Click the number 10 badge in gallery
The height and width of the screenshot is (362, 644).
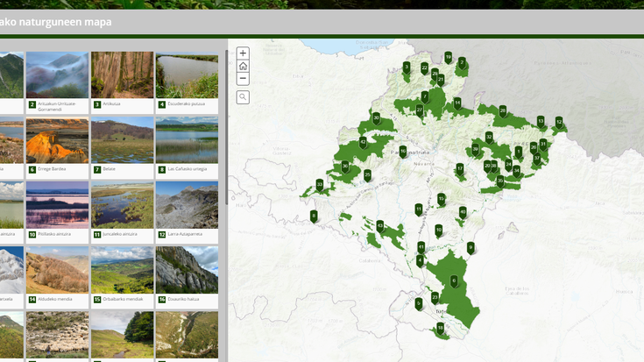(x=32, y=235)
